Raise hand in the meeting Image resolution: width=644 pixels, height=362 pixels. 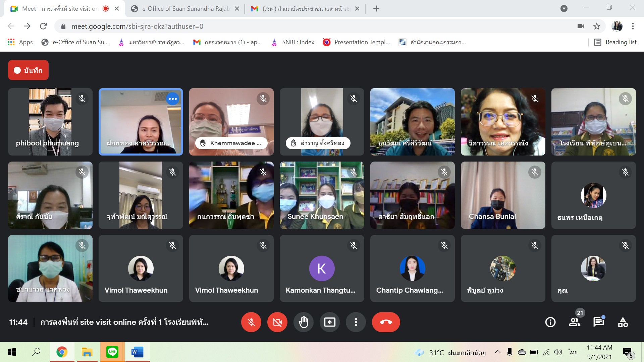(x=304, y=322)
